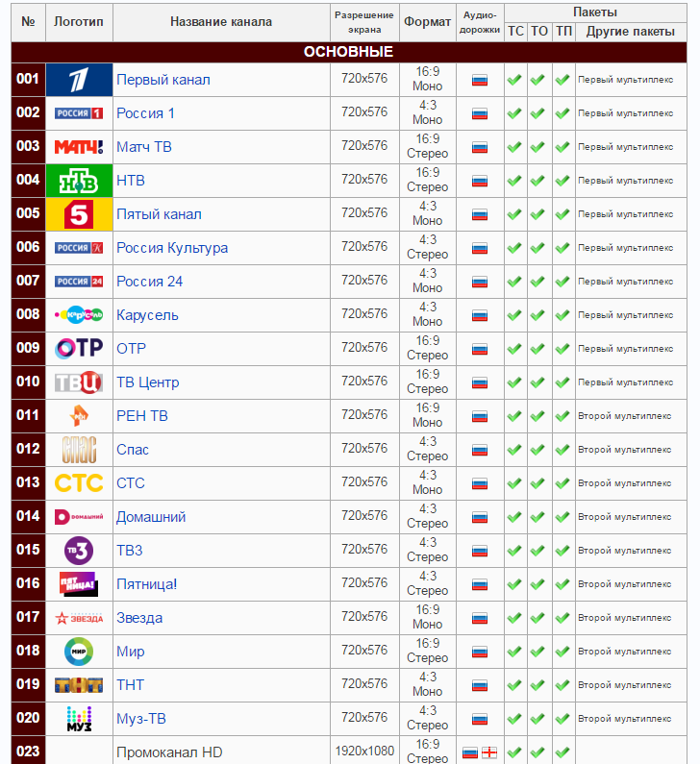Click Первый мультиплекс in ТВ Центр row

[x=625, y=382]
